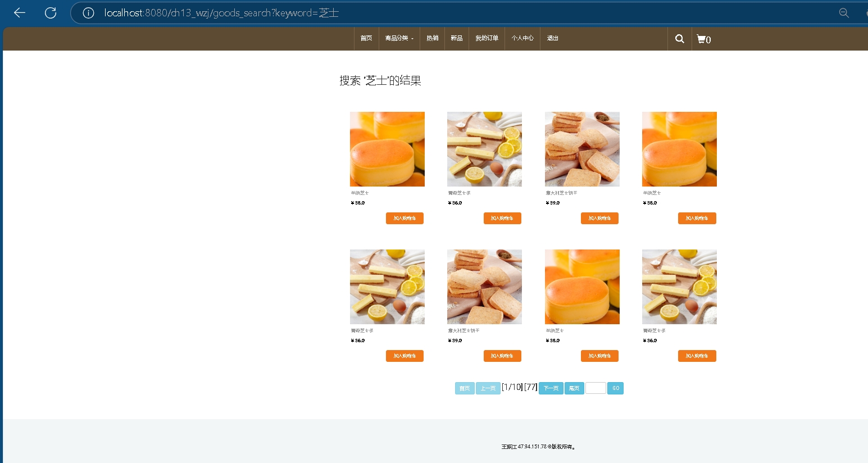
Task: Open the shopping cart icon
Action: tap(703, 39)
